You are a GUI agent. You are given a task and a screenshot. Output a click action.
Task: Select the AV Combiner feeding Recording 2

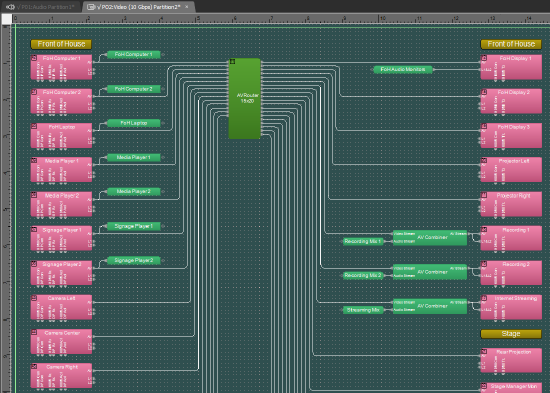click(430, 272)
